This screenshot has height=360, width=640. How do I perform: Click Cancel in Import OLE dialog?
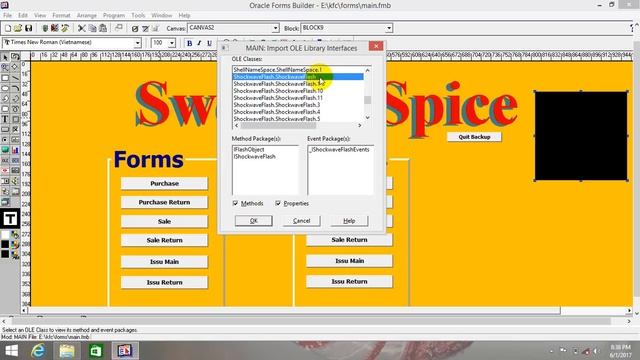click(302, 221)
